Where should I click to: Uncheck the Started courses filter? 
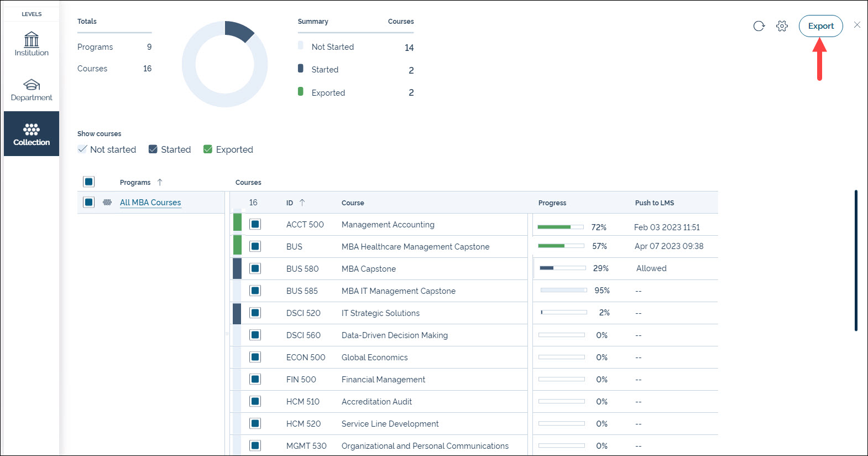point(153,149)
